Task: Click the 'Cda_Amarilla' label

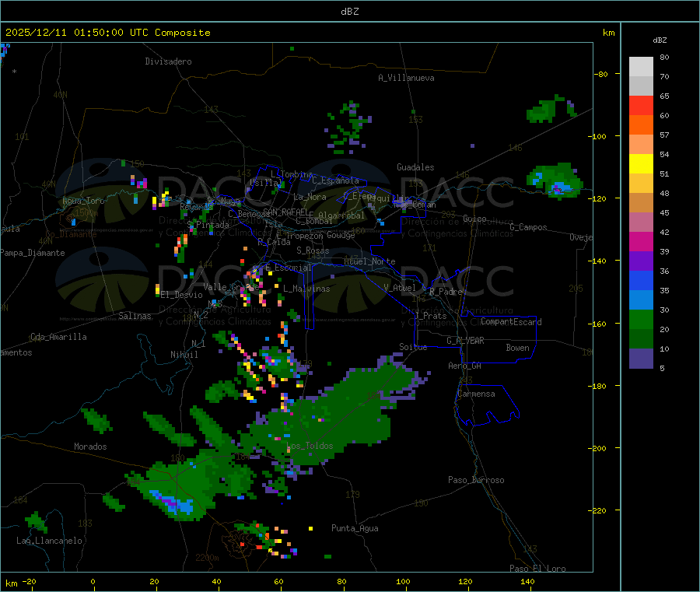Action: pos(58,337)
